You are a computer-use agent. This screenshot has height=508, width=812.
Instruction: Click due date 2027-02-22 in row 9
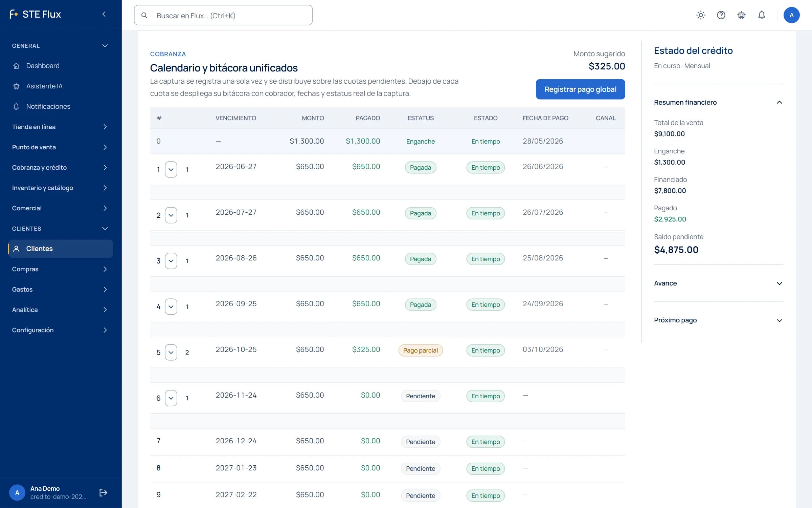[236, 494]
